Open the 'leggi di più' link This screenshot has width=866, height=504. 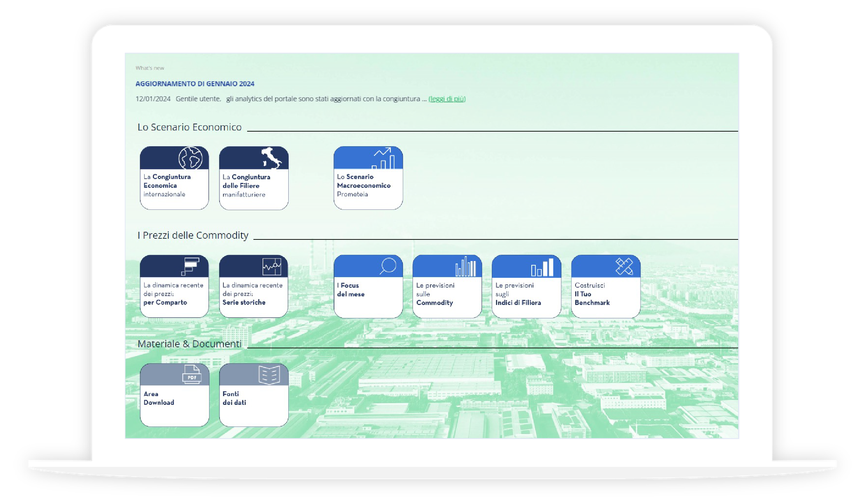point(447,99)
